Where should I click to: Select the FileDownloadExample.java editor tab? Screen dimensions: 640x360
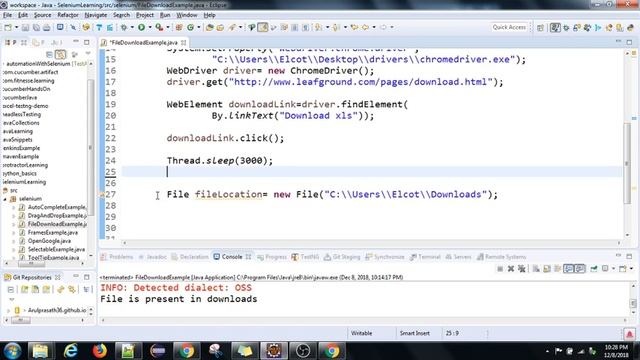point(143,42)
